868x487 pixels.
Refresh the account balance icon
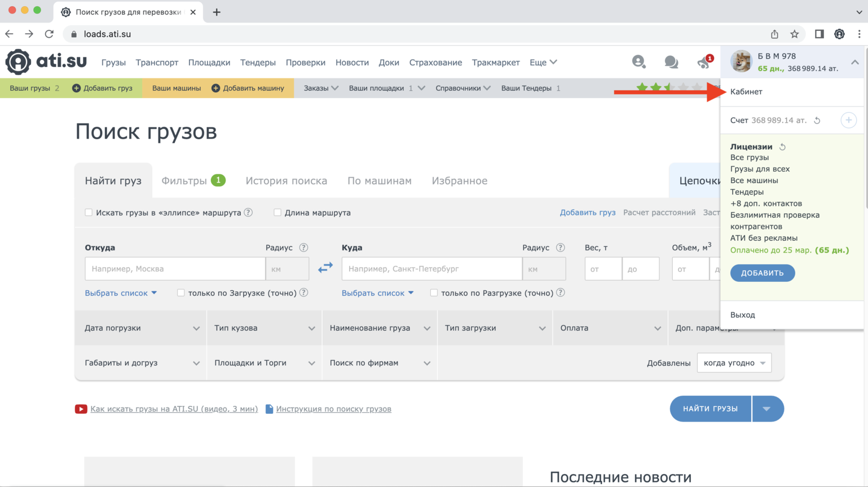coord(817,120)
